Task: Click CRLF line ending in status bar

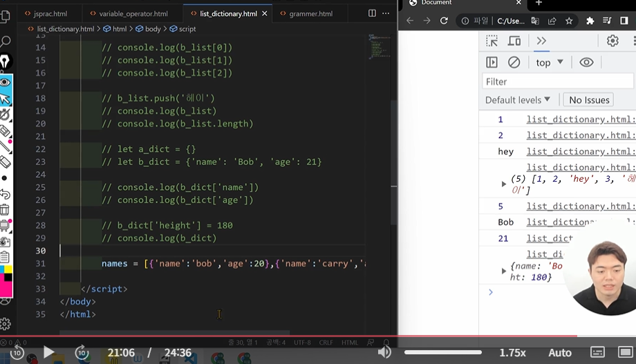Action: 326,343
